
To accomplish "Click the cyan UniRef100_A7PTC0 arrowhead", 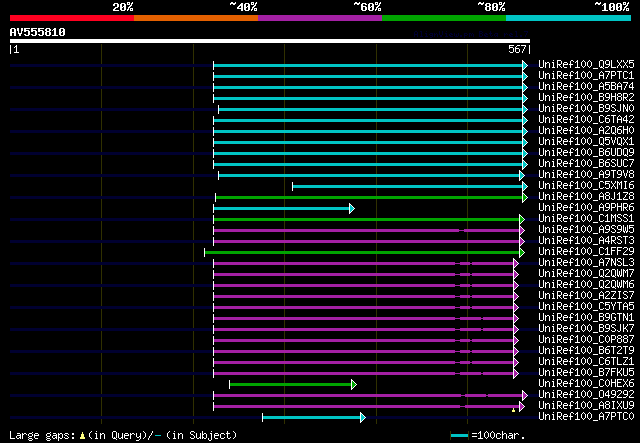I will 363,417.
